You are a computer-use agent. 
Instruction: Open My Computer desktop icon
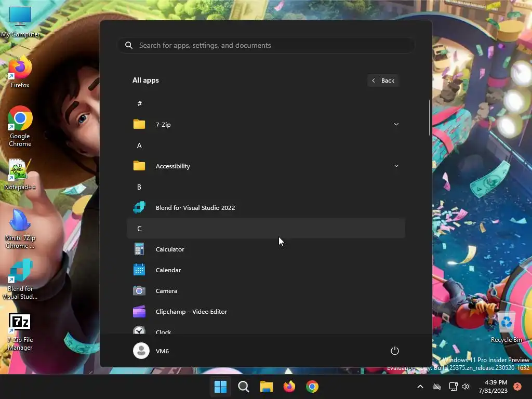(20, 21)
